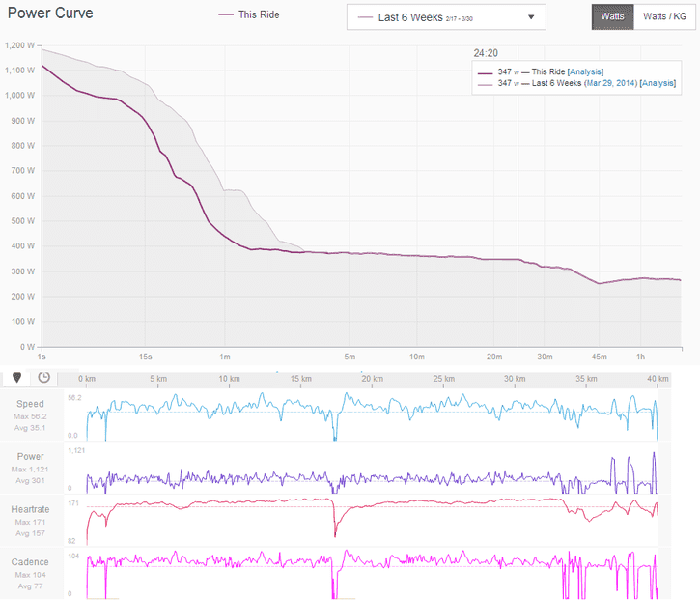Click the 'Max 1,121' power value
700x600 pixels.
[30, 470]
